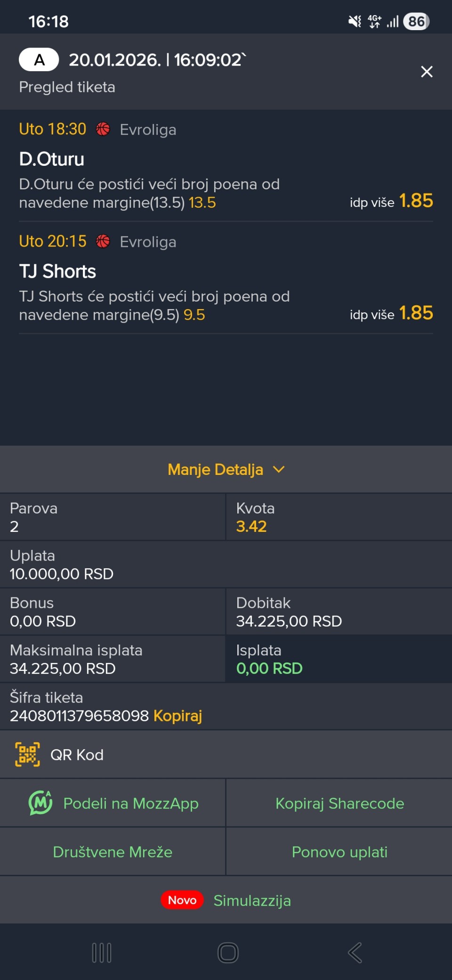
Task: Collapse details via Manje Detalja chevron
Action: (279, 469)
